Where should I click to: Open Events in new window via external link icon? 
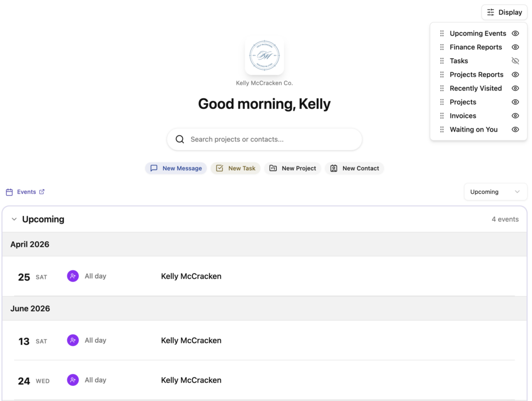click(x=42, y=191)
